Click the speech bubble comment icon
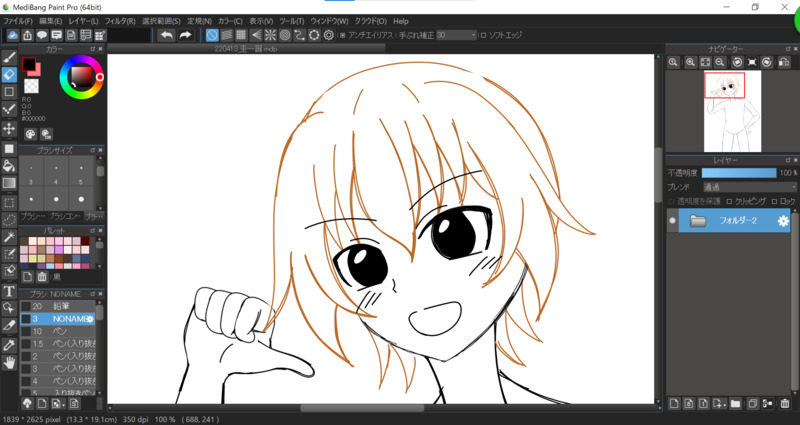 [42, 35]
